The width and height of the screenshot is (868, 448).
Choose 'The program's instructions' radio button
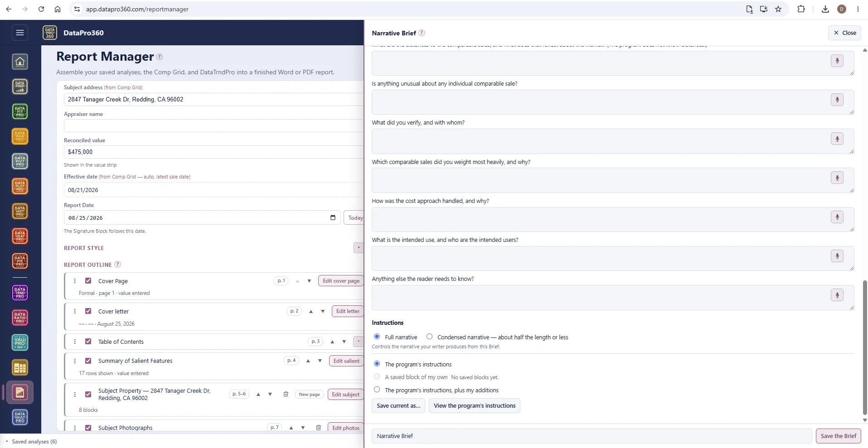coord(377,364)
